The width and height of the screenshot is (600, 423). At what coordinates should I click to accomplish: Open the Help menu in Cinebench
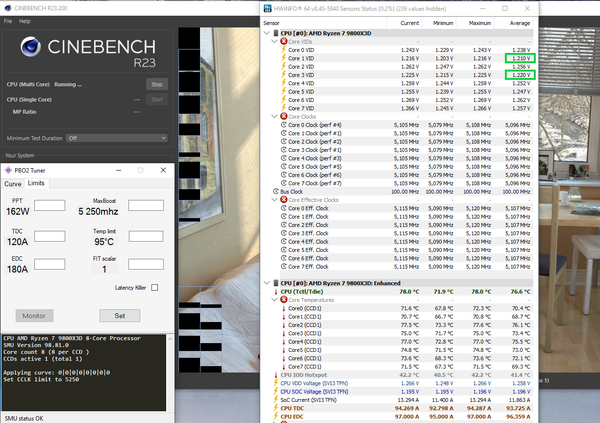[x=24, y=21]
